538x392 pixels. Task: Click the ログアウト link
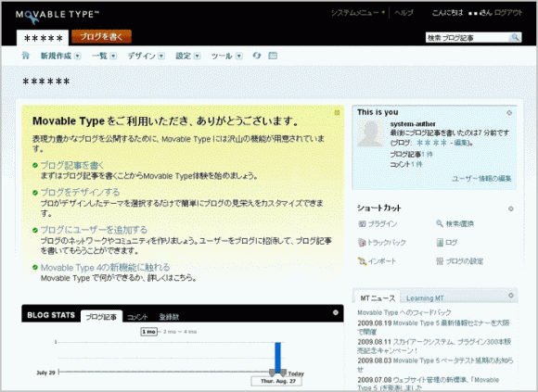click(508, 13)
